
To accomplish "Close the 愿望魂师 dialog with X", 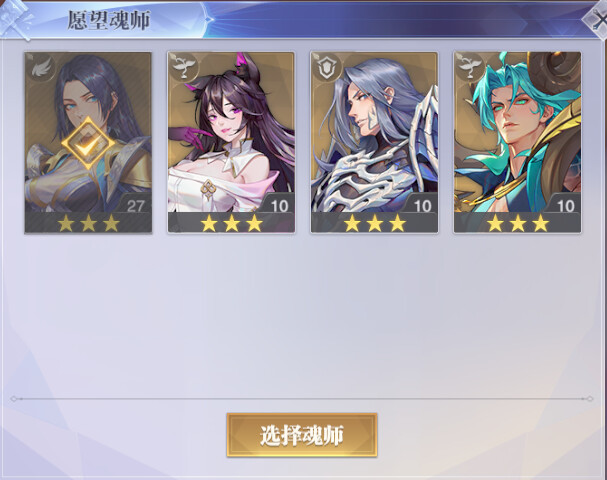I will [x=596, y=20].
